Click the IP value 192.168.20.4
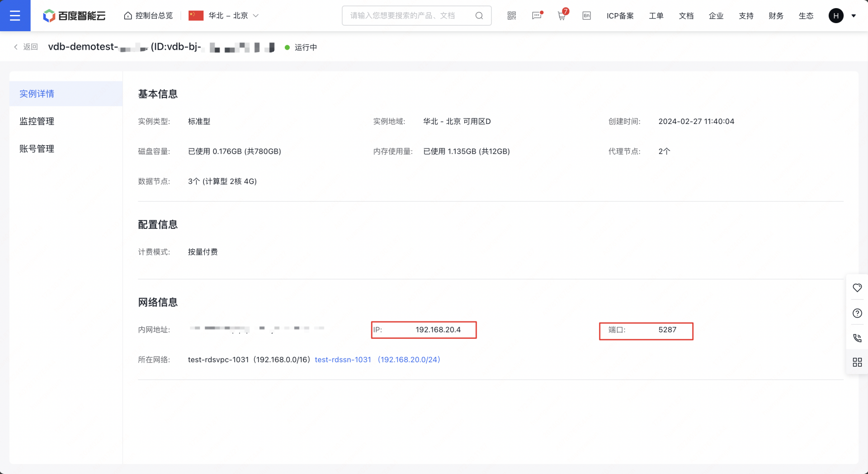This screenshot has width=868, height=474. click(438, 330)
